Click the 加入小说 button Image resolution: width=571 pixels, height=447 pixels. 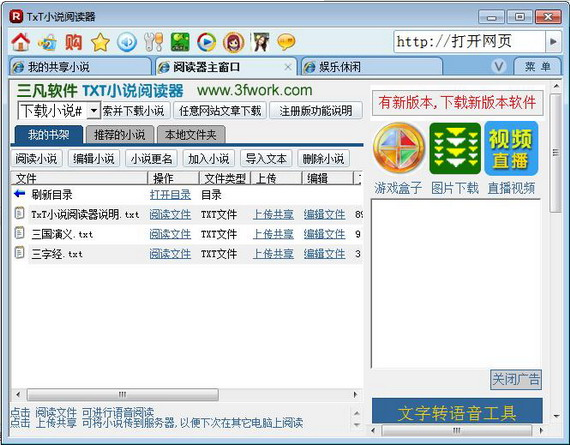209,159
